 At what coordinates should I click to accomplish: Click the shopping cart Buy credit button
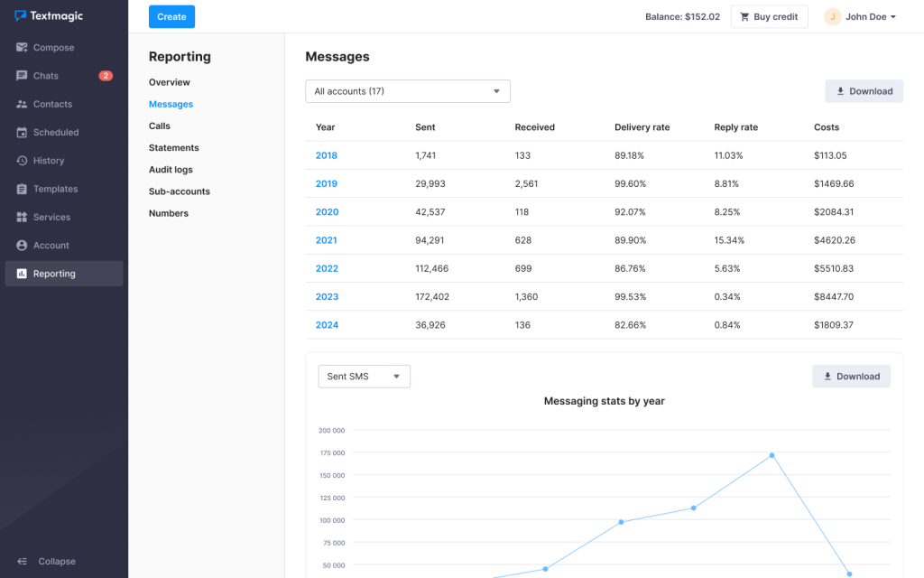769,17
